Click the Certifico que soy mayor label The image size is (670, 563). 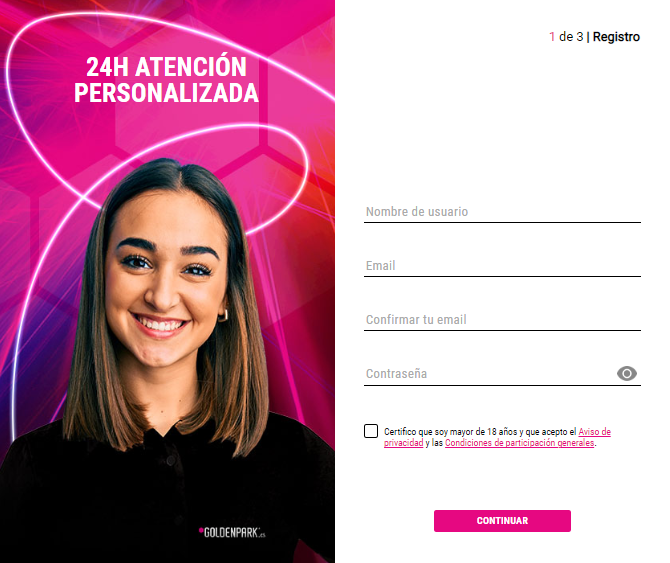coord(480,432)
